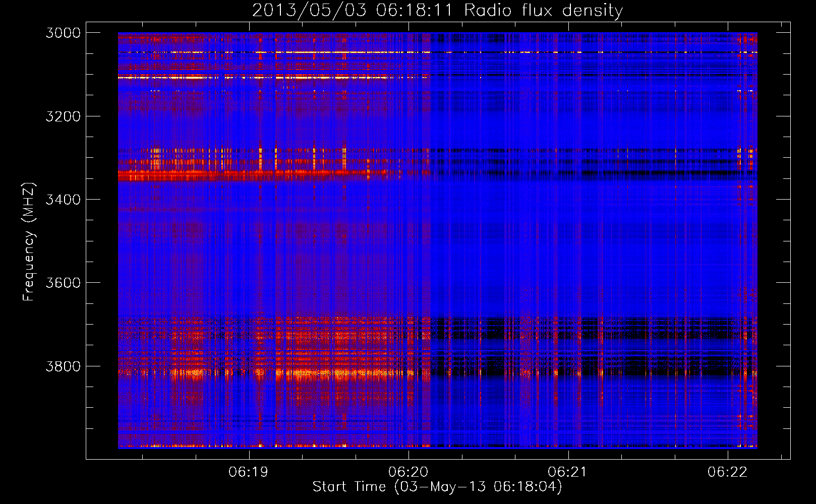The image size is (816, 504).
Task: Click the '3000' frequency axis label
Action: click(63, 33)
